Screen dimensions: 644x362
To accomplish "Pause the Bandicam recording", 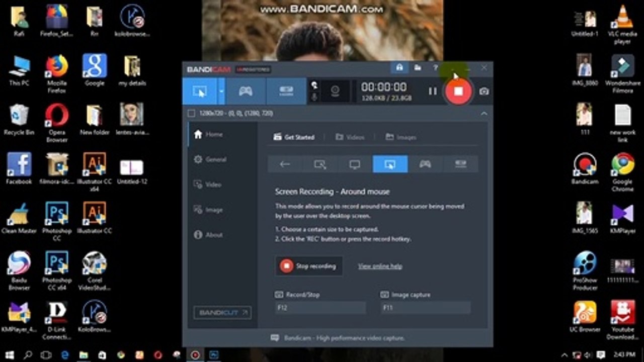I will 432,91.
